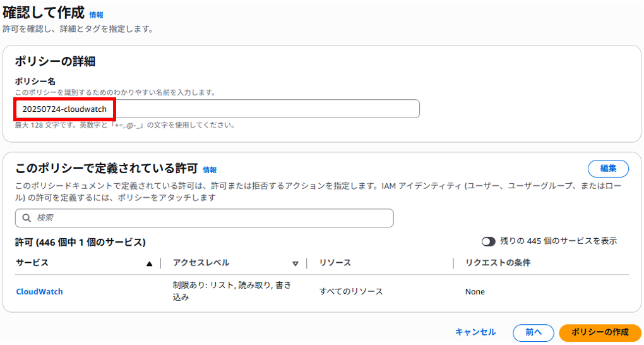Focus the policy name input field
This screenshot has width=644, height=345.
point(217,109)
